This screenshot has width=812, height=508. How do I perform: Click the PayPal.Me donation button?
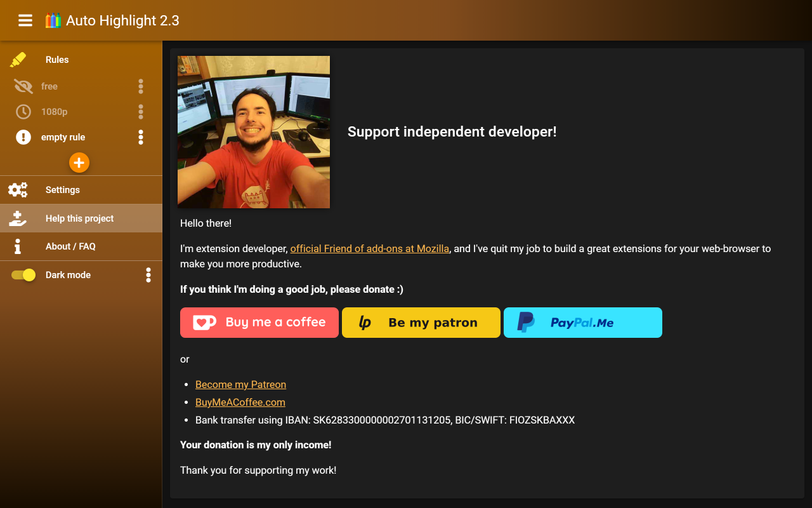click(582, 323)
